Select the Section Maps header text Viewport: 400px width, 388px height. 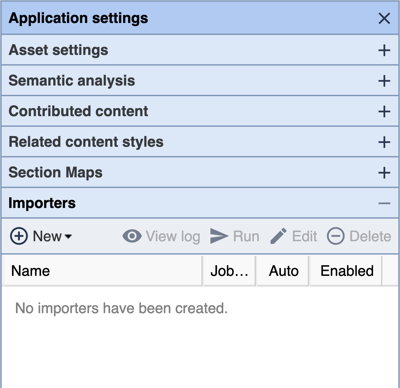pyautogui.click(x=55, y=173)
